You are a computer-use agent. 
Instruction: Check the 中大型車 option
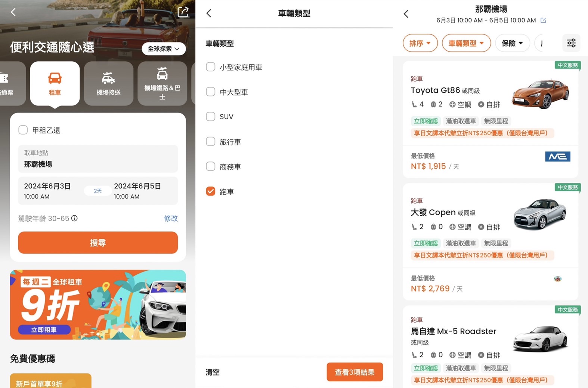point(211,92)
